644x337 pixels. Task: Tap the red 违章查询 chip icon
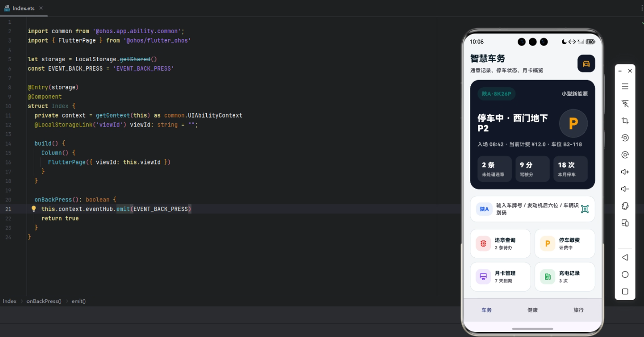483,244
